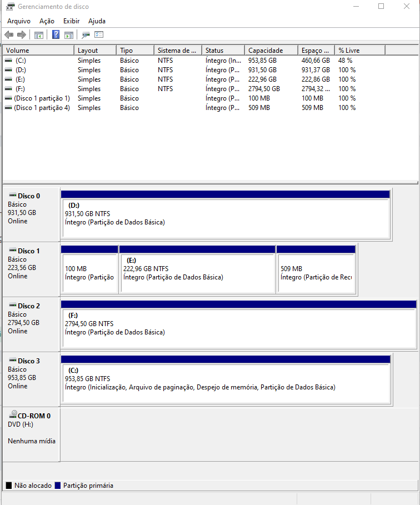Click the 'Partição primária' legend label
The image size is (420, 505).
(x=88, y=486)
